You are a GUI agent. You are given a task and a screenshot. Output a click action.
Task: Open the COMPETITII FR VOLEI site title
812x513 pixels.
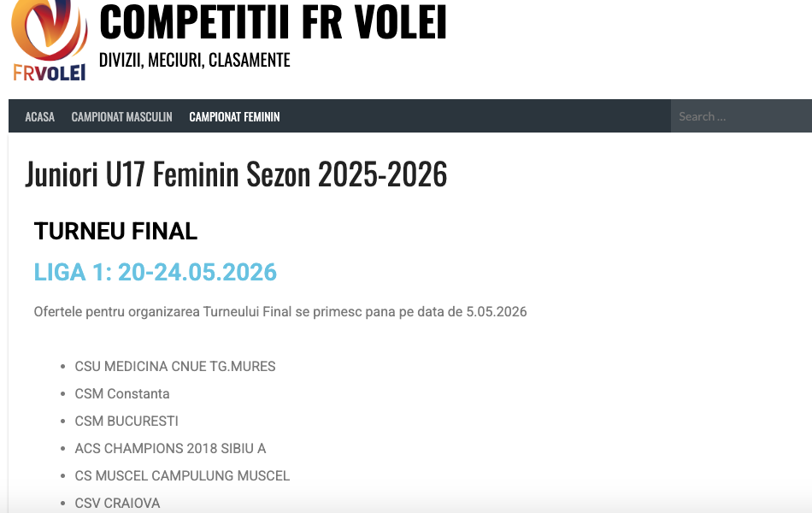273,22
